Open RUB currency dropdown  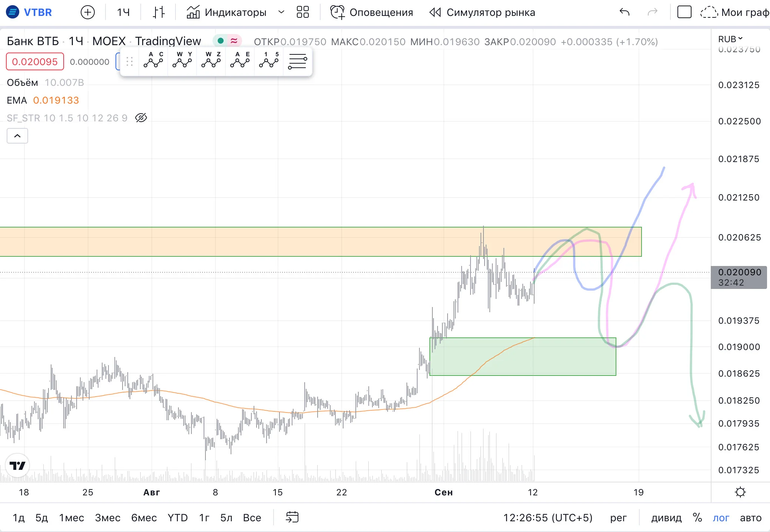pyautogui.click(x=730, y=39)
